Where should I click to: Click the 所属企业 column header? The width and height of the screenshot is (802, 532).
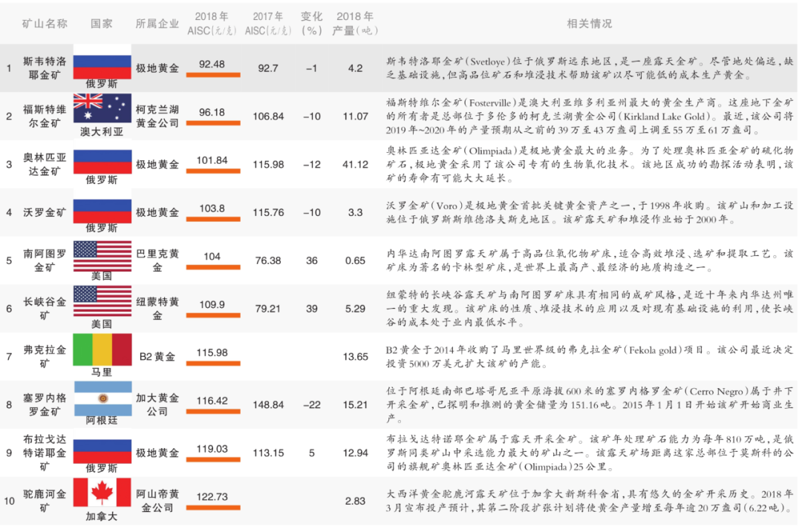point(157,24)
